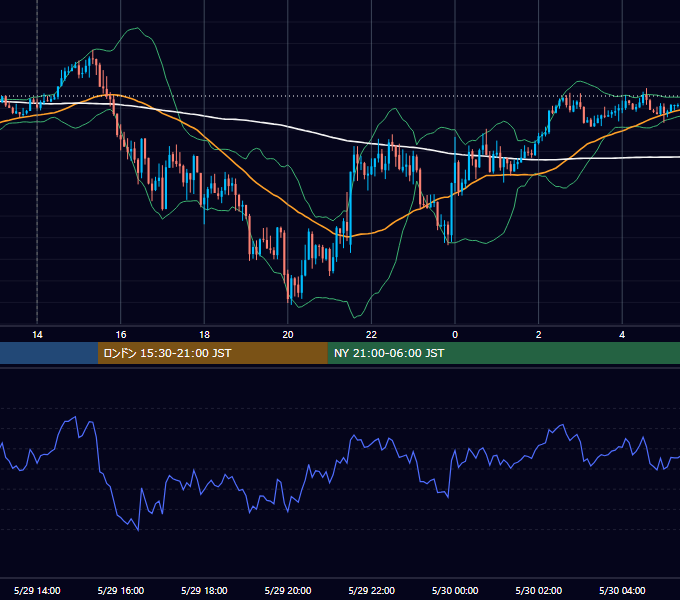This screenshot has width=680, height=600.
Task: Click hour label 4 on price chart axis
Action: pos(622,335)
